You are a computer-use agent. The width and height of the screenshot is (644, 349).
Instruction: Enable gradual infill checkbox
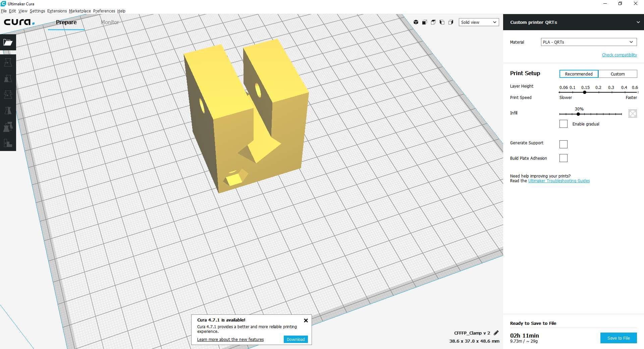[x=563, y=124]
